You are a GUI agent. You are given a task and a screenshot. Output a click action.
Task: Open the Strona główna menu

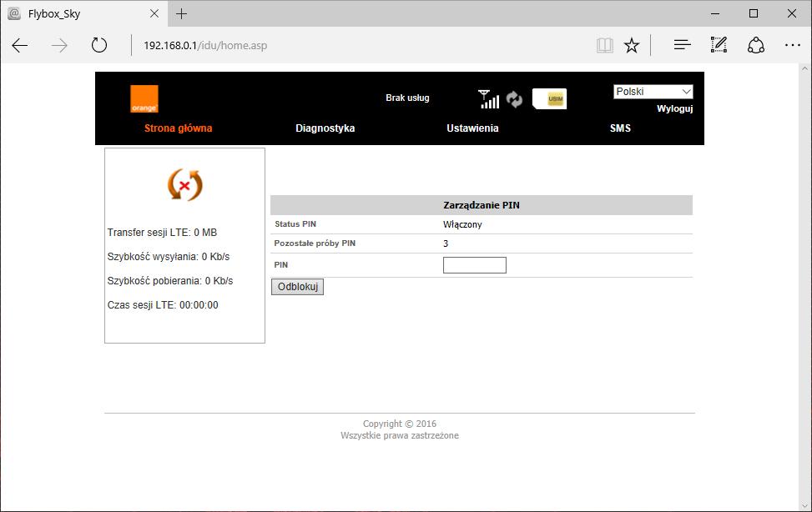[x=178, y=128]
